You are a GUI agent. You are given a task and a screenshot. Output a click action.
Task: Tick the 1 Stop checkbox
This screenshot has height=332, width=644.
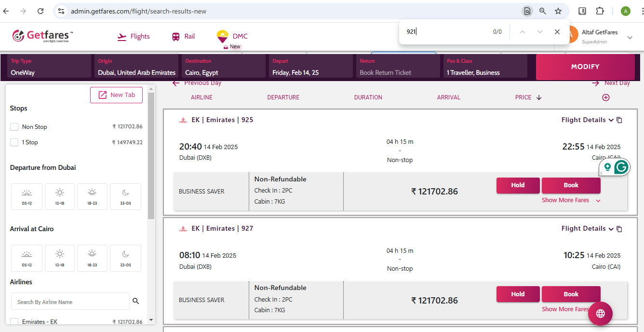(x=14, y=142)
